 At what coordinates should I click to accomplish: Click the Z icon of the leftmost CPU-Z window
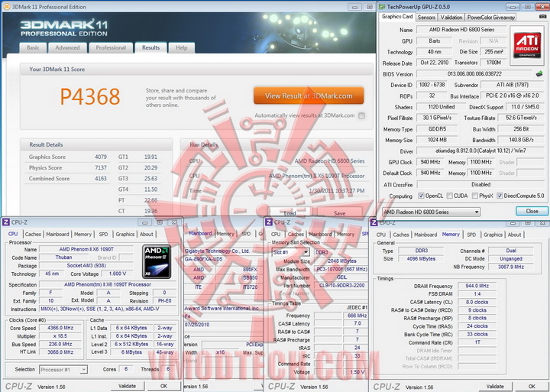[x=5, y=222]
